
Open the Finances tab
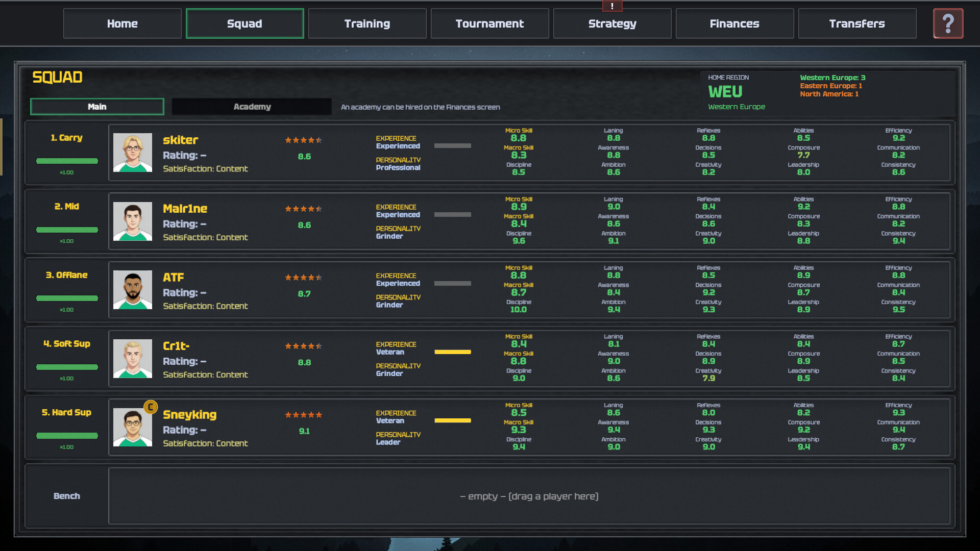pyautogui.click(x=735, y=23)
